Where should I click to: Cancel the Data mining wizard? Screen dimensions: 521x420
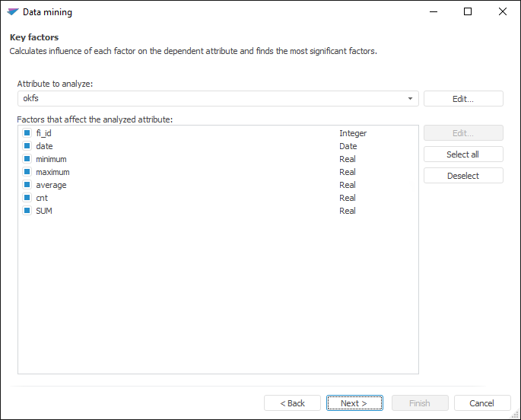click(482, 403)
